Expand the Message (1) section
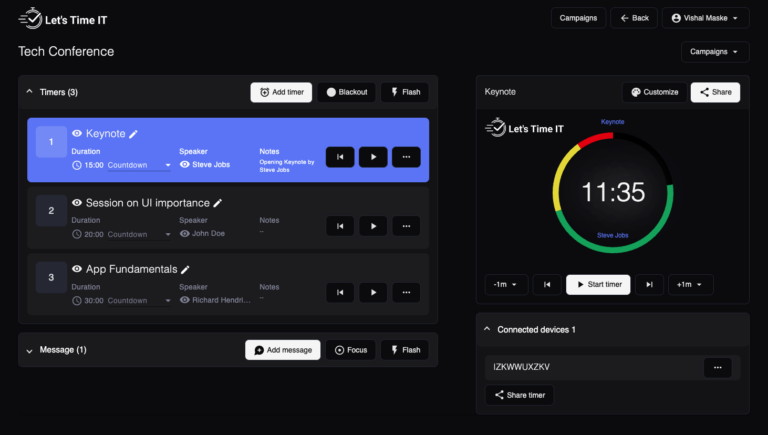Image resolution: width=768 pixels, height=435 pixels. [x=29, y=350]
